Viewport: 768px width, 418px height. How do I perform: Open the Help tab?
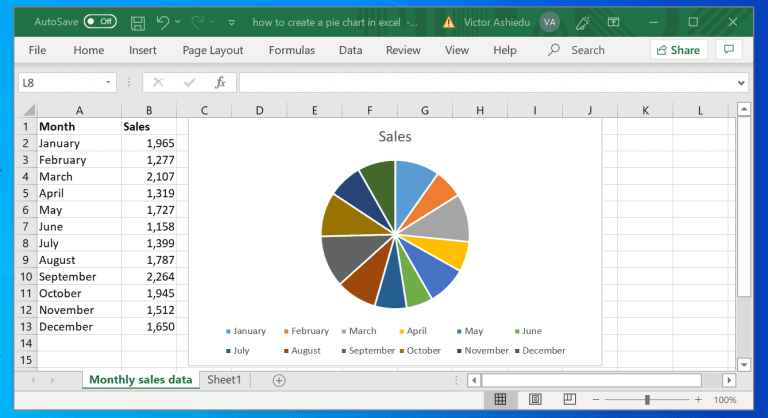504,50
